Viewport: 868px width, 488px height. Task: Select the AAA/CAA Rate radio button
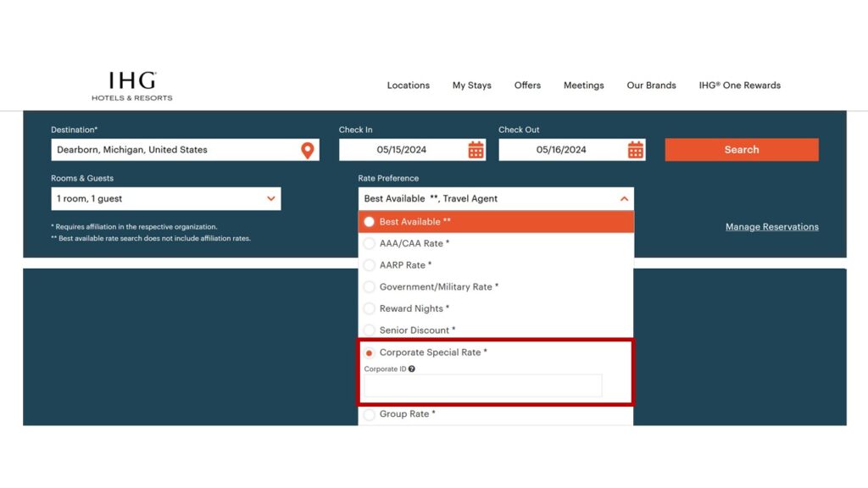(x=370, y=243)
